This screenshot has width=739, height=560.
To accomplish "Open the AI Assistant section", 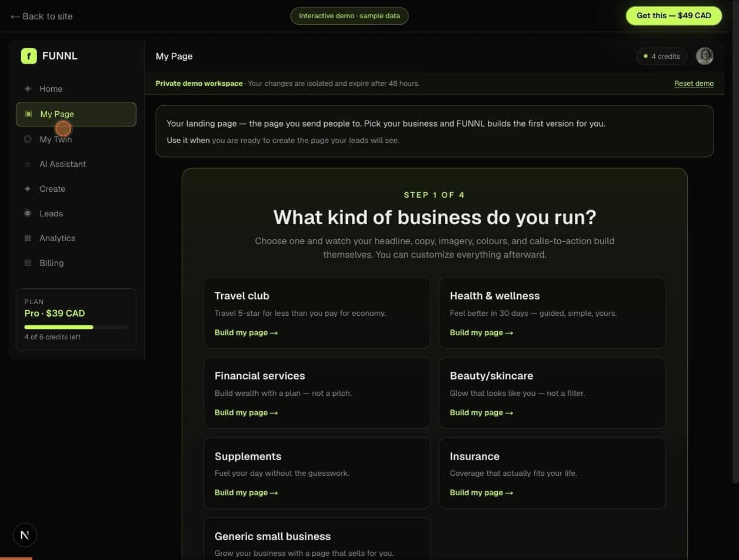I will pyautogui.click(x=76, y=164).
